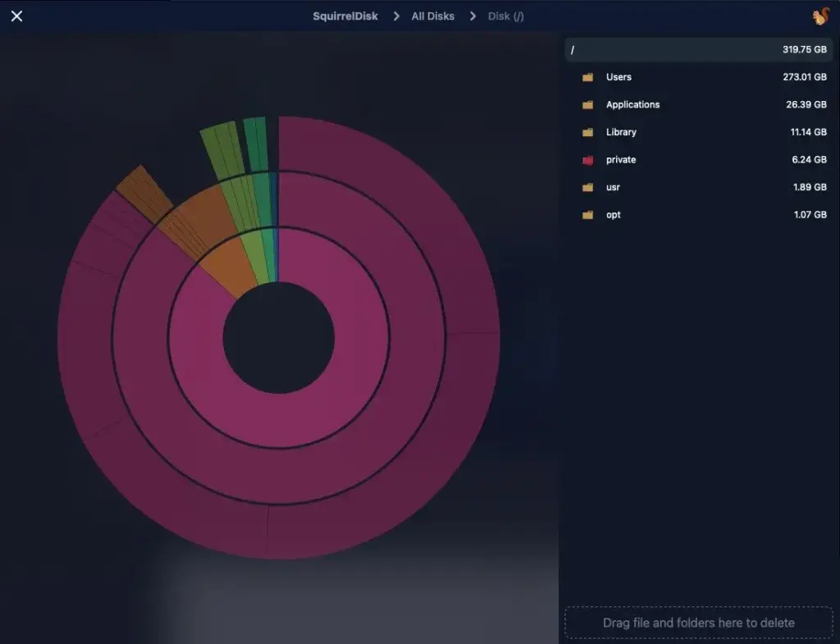This screenshot has height=644, width=840.
Task: Click the red private folder icon
Action: [x=587, y=160]
